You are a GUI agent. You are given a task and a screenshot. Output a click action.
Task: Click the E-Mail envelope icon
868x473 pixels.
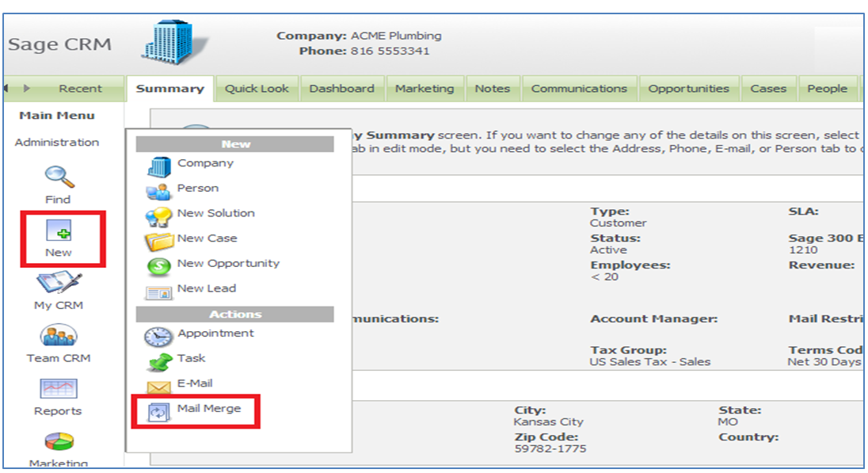pos(159,387)
